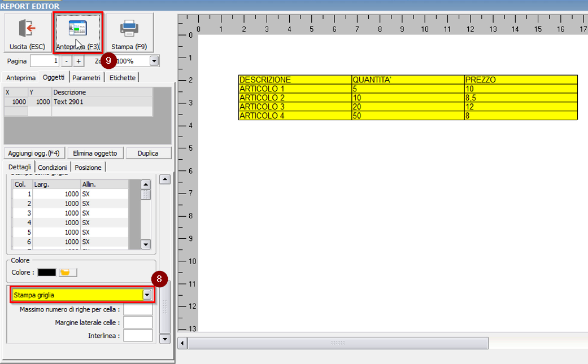The height and width of the screenshot is (364, 588).
Task: Open the Posizione tab
Action: [88, 168]
